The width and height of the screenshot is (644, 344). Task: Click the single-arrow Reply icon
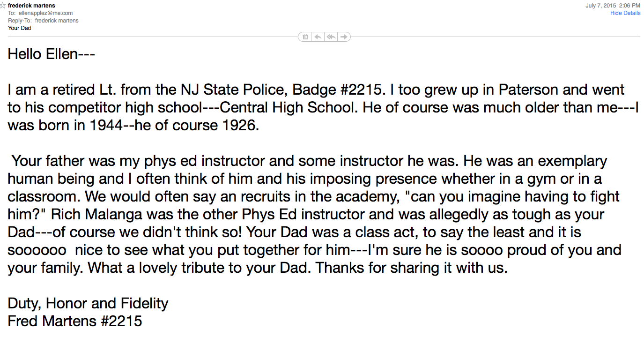[318, 37]
